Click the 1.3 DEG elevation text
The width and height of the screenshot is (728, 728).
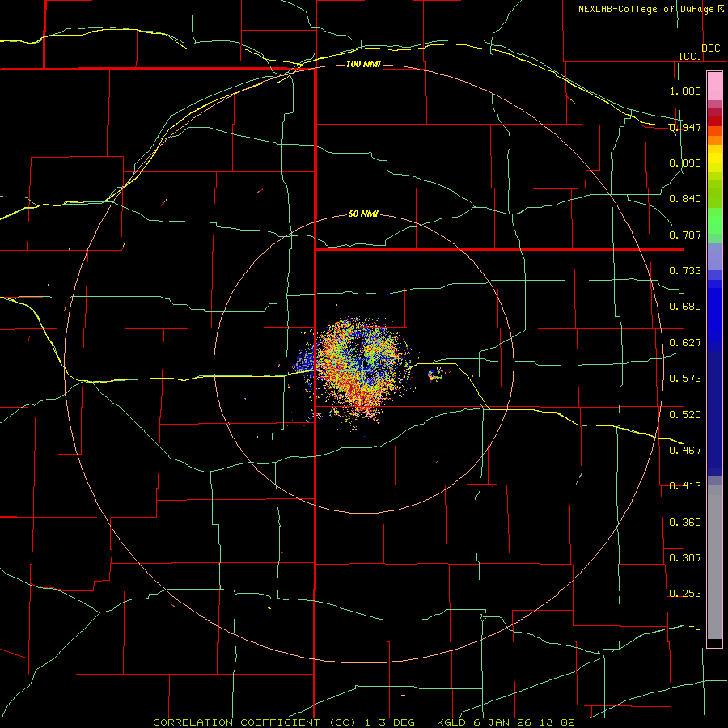[x=390, y=722]
